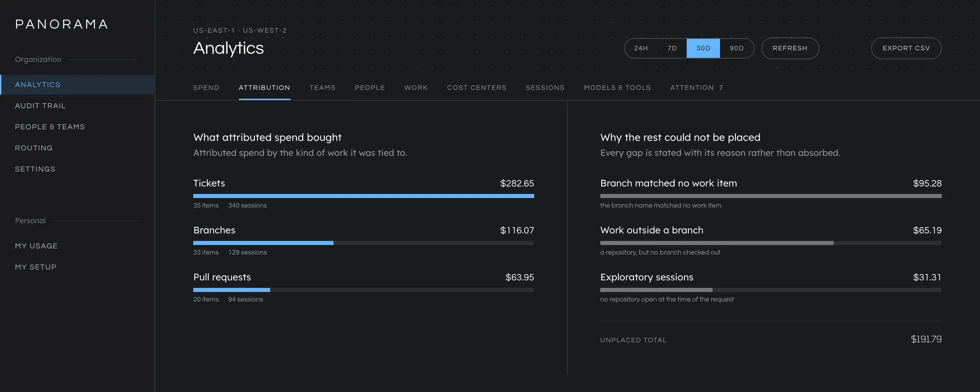Click the $191.79 unplaced total value

[926, 339]
